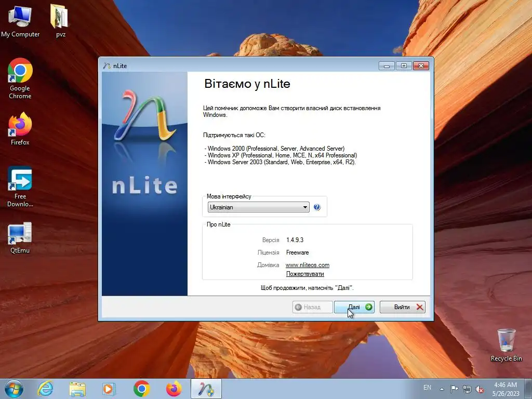Click the Вітаємо у nLite heading
532x399 pixels.
click(x=247, y=84)
